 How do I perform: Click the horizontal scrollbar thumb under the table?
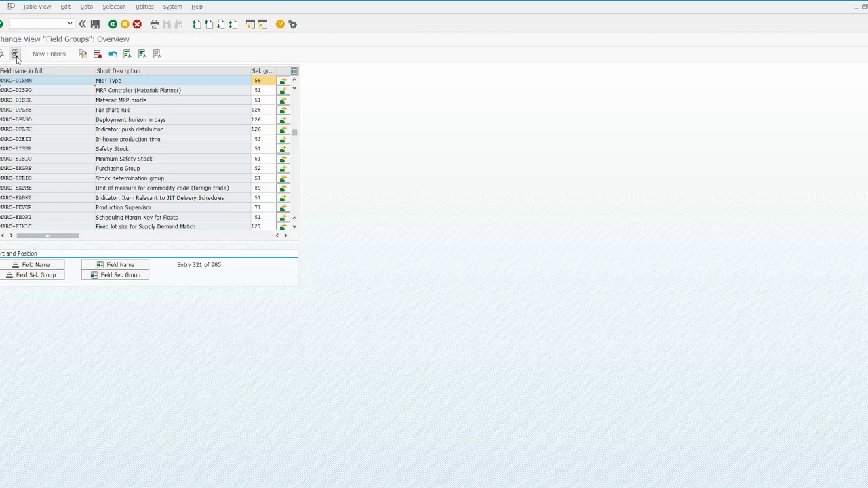(47, 235)
